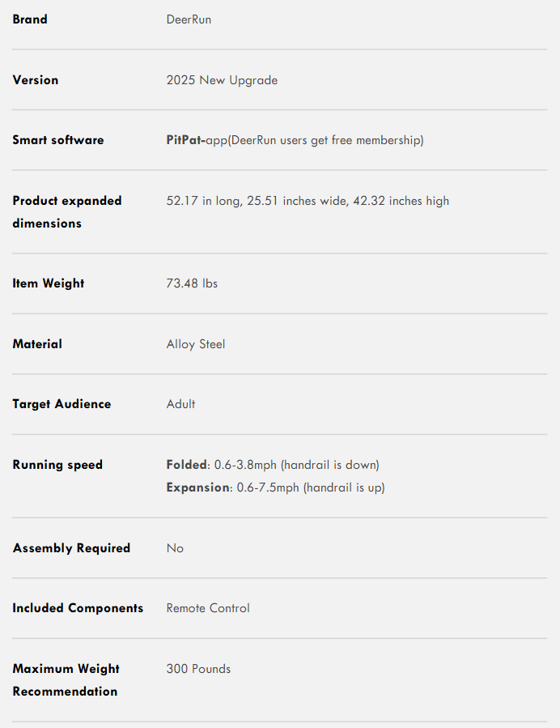Click the Alloy Steel value
This screenshot has height=728, width=560.
click(x=196, y=344)
